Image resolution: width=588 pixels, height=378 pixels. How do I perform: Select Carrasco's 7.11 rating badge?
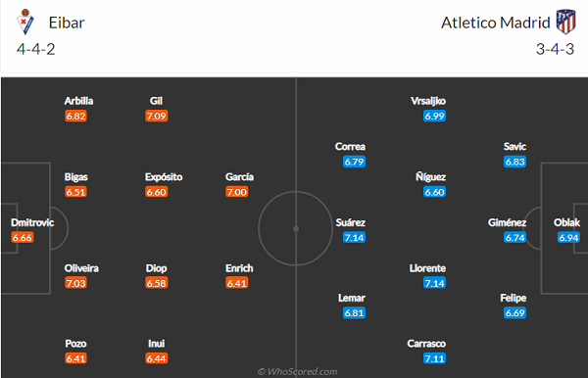click(434, 358)
